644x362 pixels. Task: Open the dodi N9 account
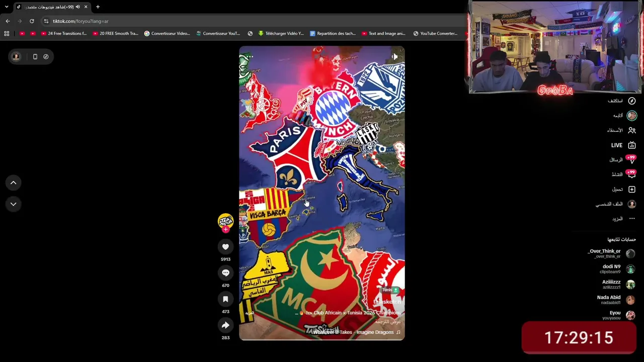[618, 269]
